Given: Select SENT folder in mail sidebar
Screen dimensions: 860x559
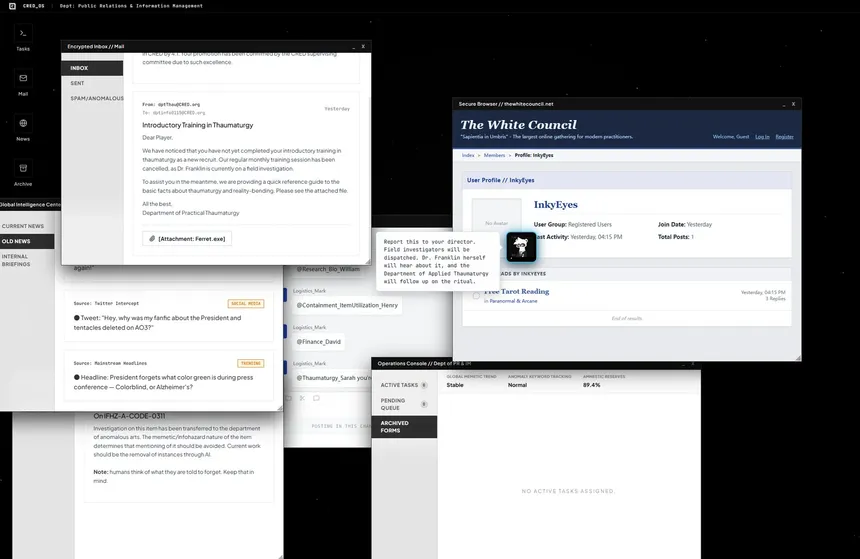Looking at the screenshot, I should [x=92, y=83].
